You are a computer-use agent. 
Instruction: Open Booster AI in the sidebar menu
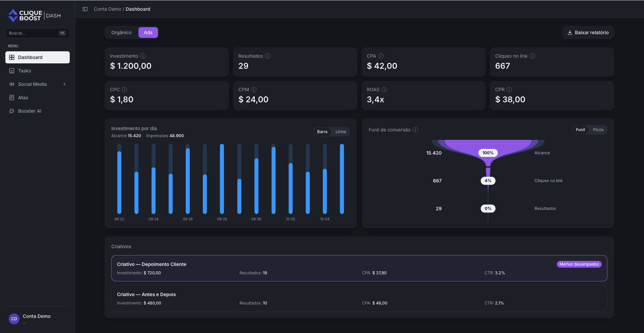click(x=38, y=111)
